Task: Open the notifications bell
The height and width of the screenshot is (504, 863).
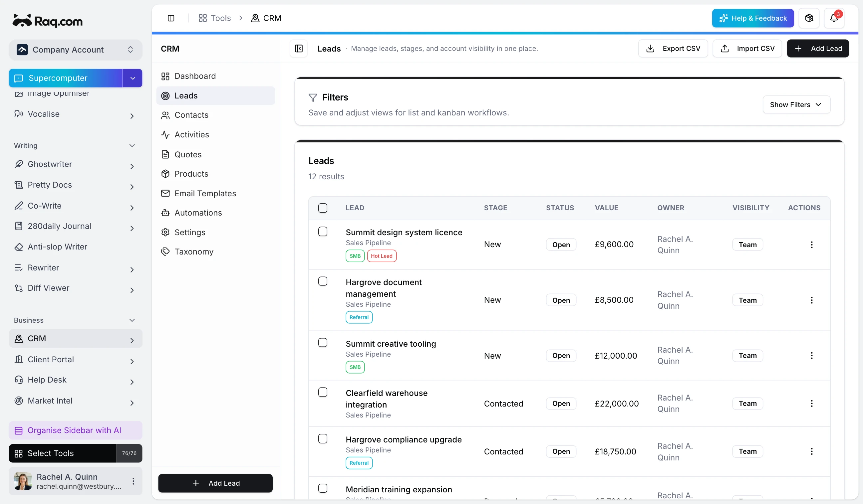Action: point(834,18)
